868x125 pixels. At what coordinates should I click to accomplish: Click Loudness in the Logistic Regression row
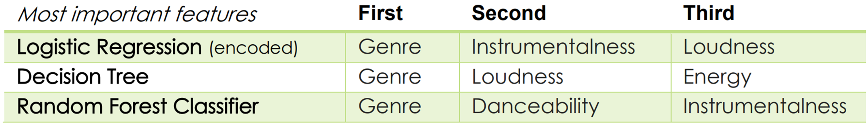coord(729,47)
